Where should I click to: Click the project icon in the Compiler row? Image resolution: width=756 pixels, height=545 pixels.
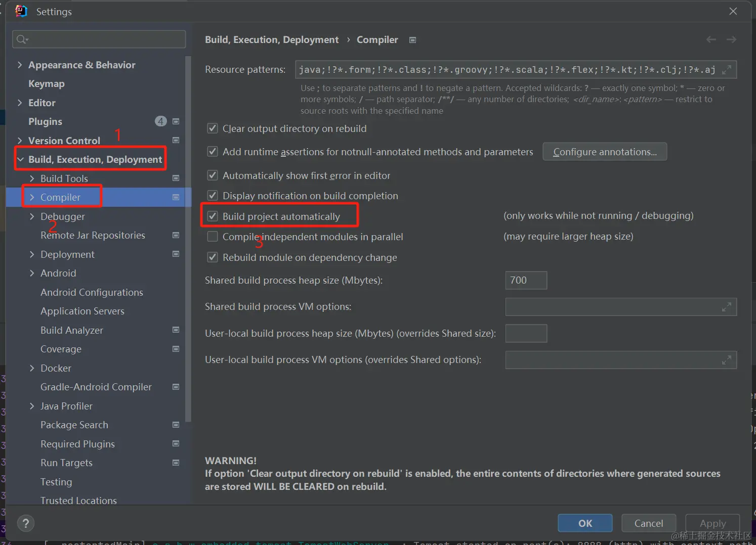(176, 197)
